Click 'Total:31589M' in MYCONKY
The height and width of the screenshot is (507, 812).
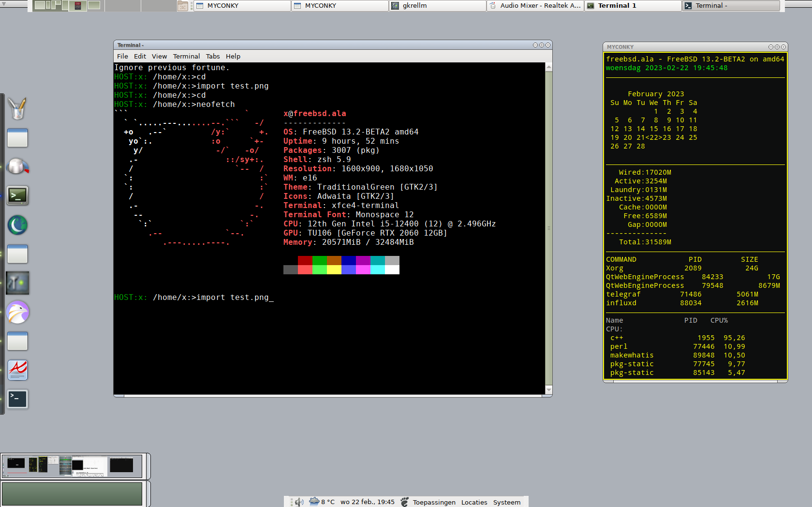pyautogui.click(x=645, y=242)
